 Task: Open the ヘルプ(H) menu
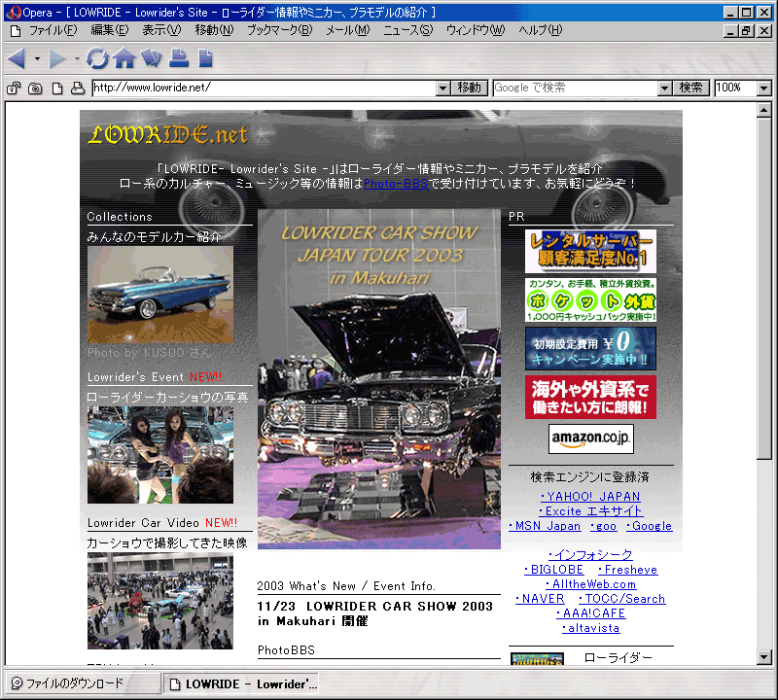(x=541, y=31)
